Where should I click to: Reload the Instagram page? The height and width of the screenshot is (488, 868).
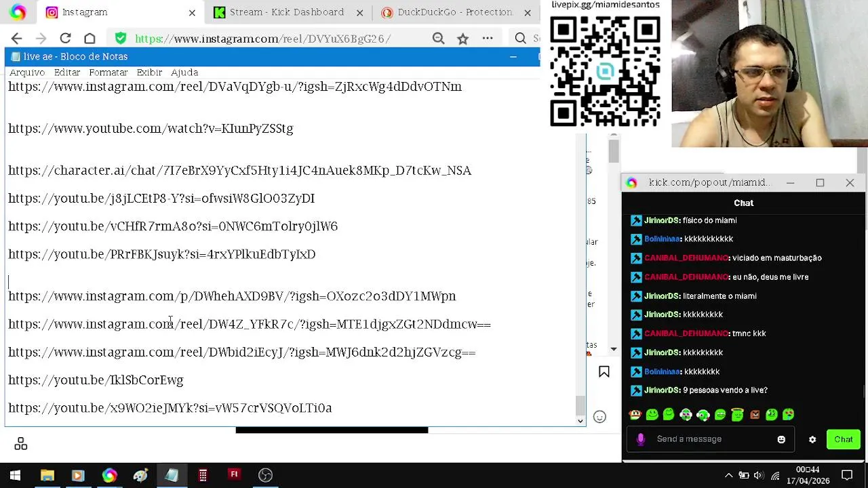point(65,39)
